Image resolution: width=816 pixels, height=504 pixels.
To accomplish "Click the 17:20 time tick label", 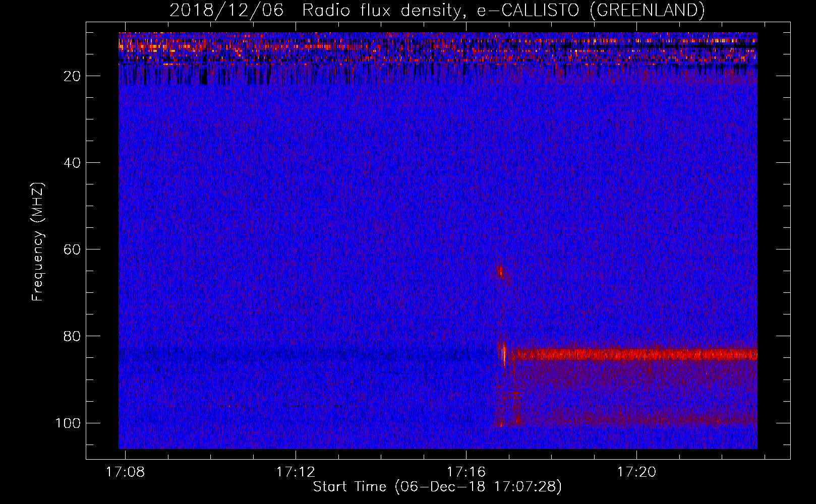I will pyautogui.click(x=636, y=472).
